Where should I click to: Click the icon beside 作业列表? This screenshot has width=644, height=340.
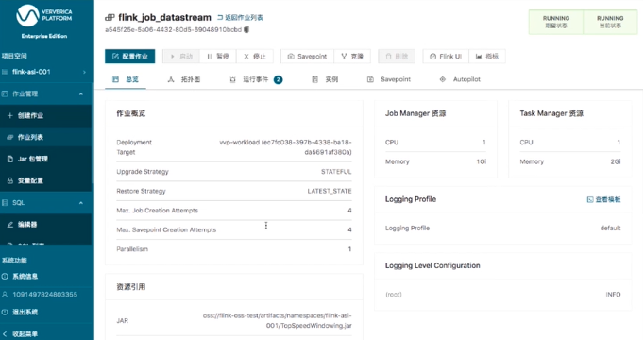[10, 137]
